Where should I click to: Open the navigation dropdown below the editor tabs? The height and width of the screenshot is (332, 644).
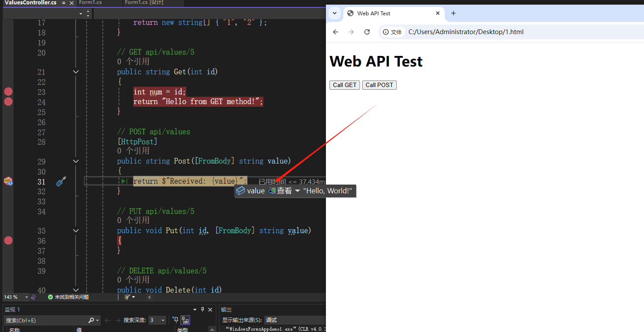(81, 14)
